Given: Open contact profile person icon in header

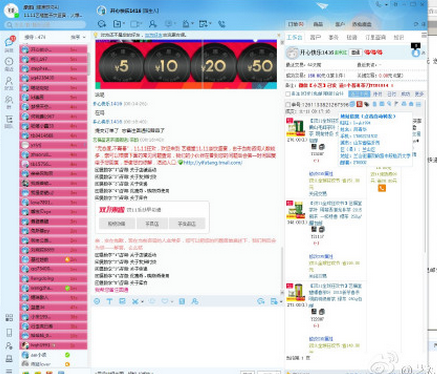Looking at the screenshot, I should tap(152, 24).
